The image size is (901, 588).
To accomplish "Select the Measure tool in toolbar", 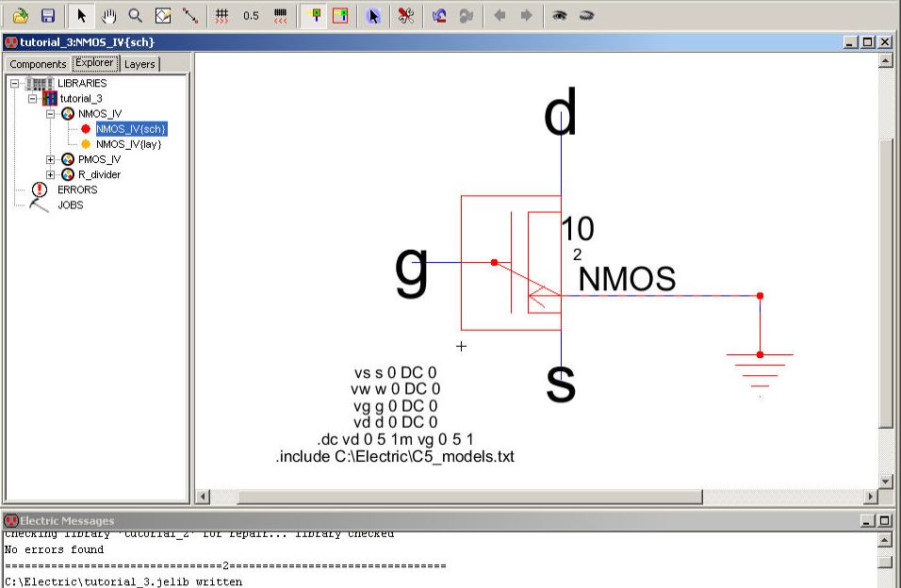I will (x=190, y=15).
